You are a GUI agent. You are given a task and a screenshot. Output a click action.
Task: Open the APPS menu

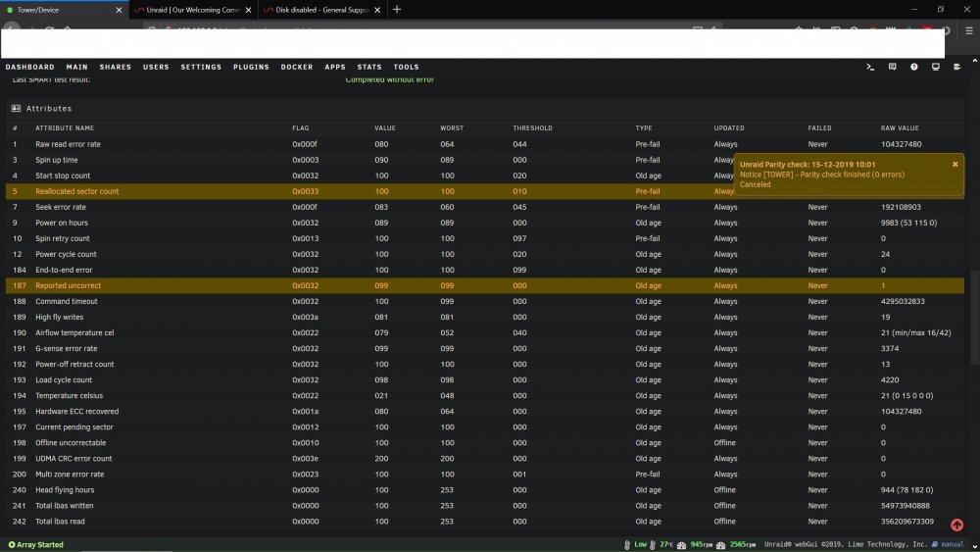point(335,67)
